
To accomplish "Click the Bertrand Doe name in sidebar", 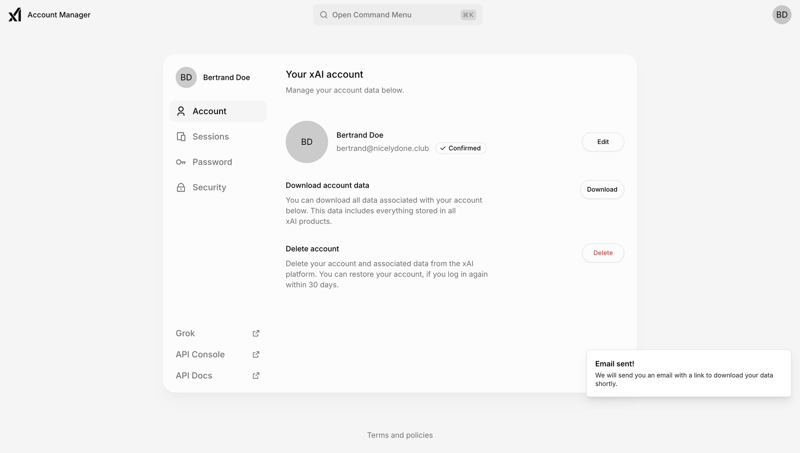I will (x=227, y=78).
